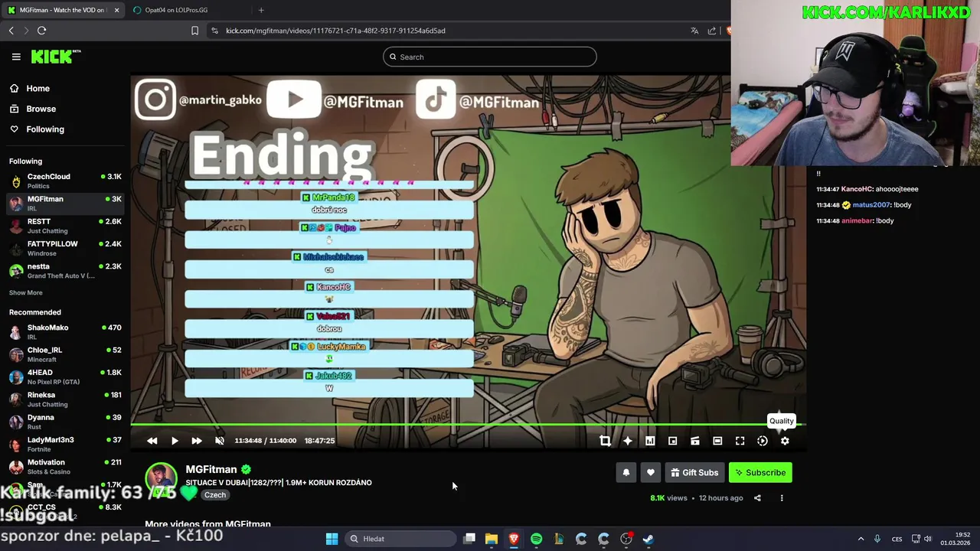Open recommended channel Chloe_IRL
This screenshot has width=980, height=551.
coord(65,354)
